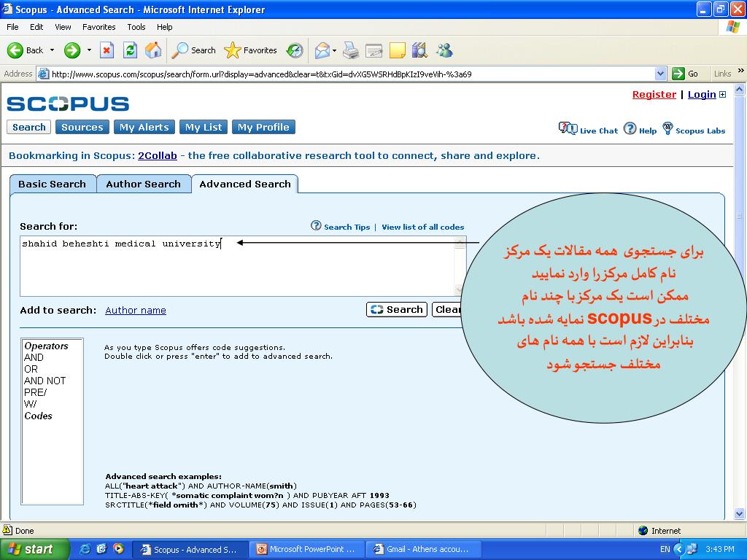
Task: Click the Author name link
Action: coord(136,311)
